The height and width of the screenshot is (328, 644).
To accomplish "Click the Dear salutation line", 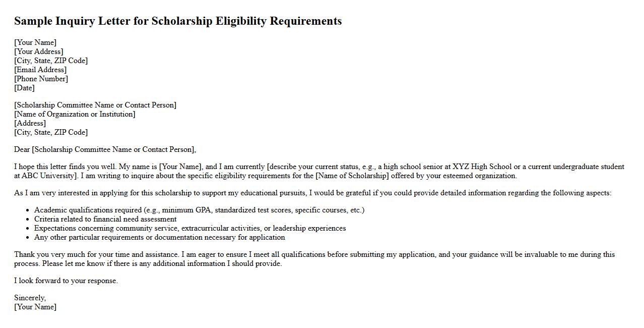I will (105, 149).
